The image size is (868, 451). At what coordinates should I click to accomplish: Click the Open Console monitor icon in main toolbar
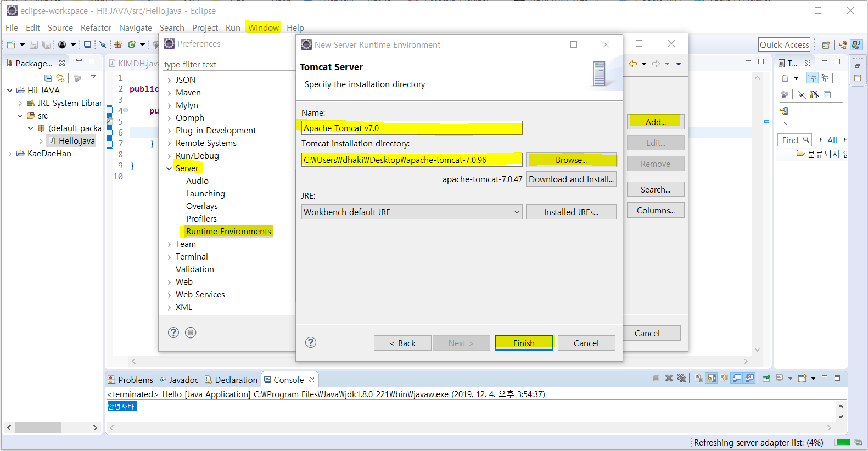87,44
